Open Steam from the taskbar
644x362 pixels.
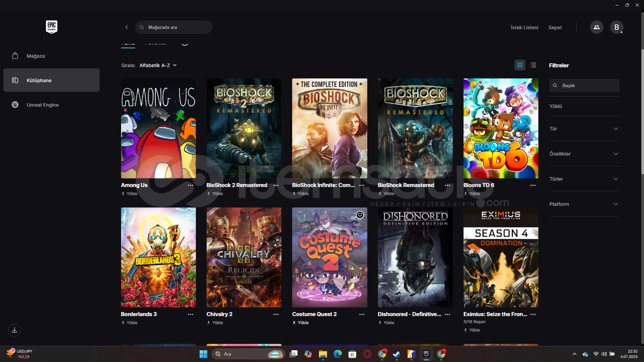[397, 354]
